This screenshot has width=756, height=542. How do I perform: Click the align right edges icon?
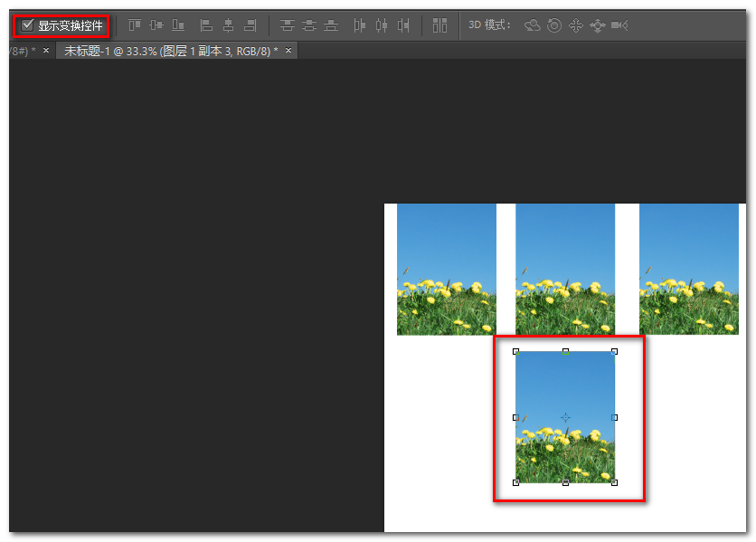coord(250,24)
